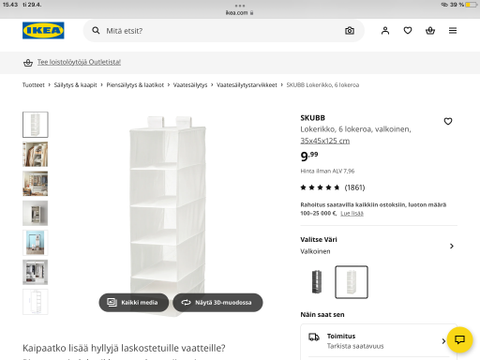Screen dimensions: 480x360
Task: Add SKUBB to favorites with heart
Action: [448, 121]
